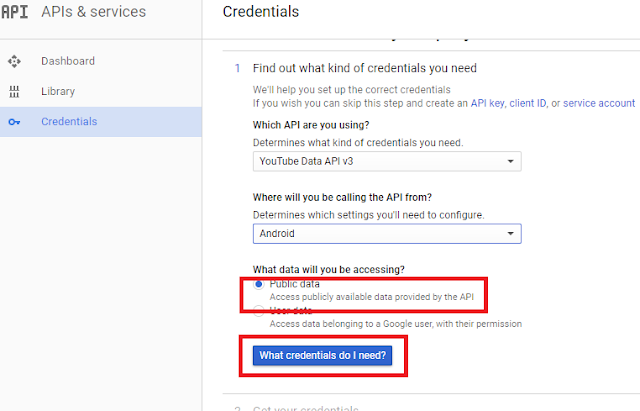Click the Credentials key icon
Viewport: 640px width, 411px height.
(14, 122)
